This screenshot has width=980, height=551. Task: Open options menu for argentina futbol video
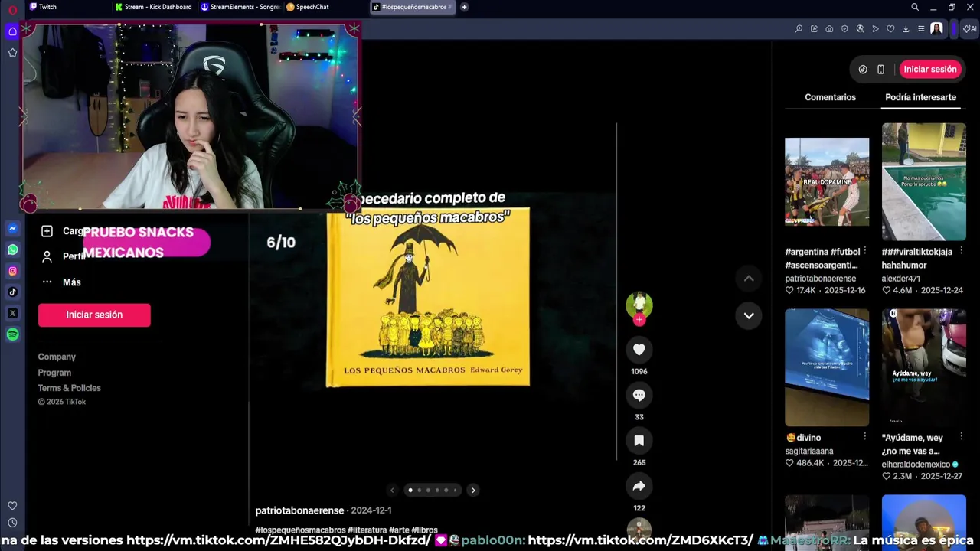865,251
